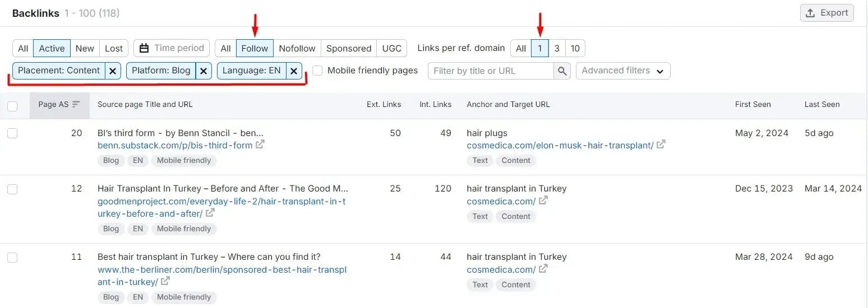Click the Export button

827,13
